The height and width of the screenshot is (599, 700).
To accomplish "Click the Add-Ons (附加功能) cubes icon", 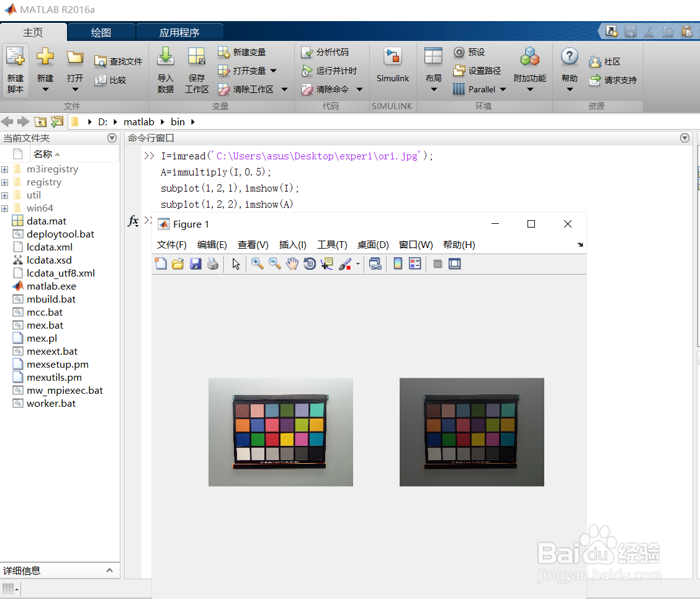I will 530,56.
